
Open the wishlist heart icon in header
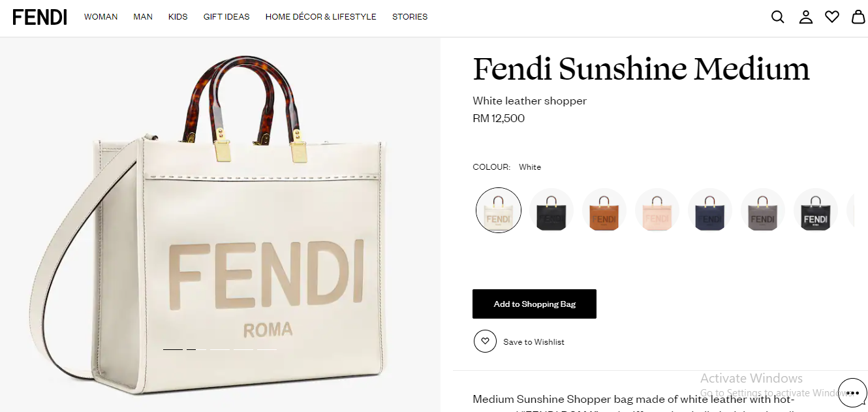click(x=832, y=17)
